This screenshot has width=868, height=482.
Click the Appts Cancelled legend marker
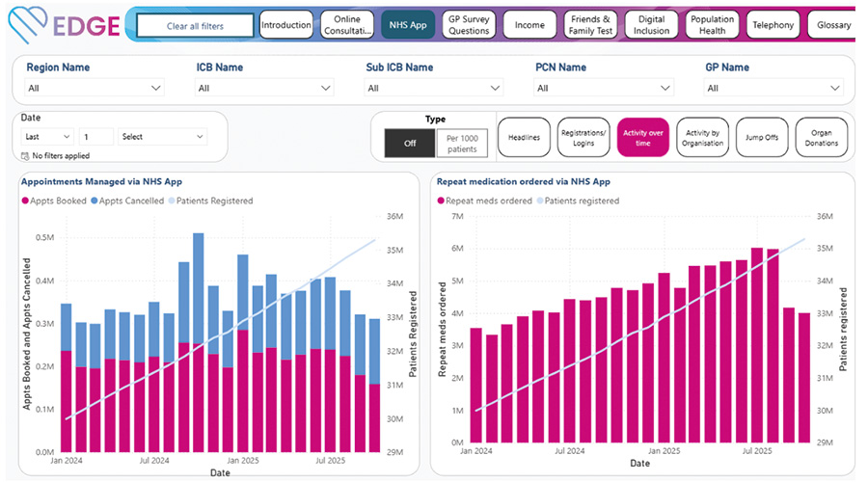click(94, 201)
